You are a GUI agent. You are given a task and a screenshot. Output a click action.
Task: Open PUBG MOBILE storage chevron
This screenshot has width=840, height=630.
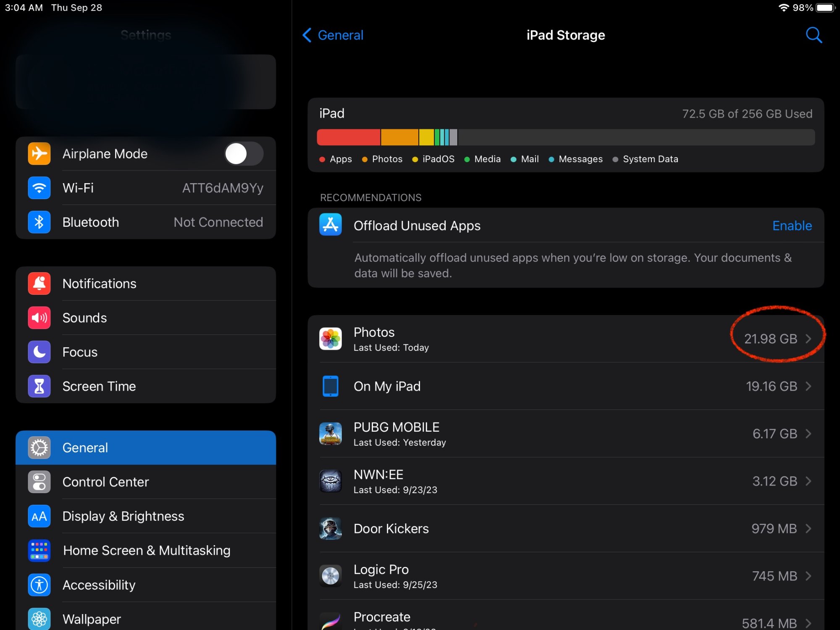click(x=808, y=433)
